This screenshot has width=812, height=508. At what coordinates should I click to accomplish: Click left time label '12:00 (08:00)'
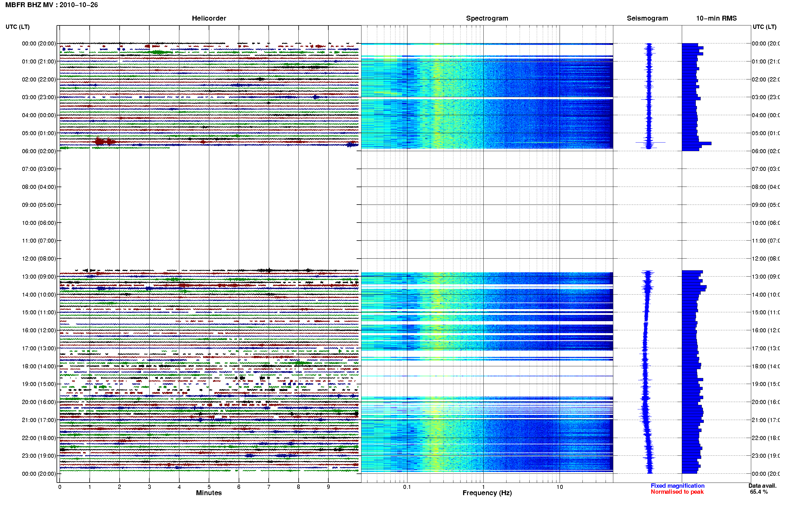coord(39,259)
